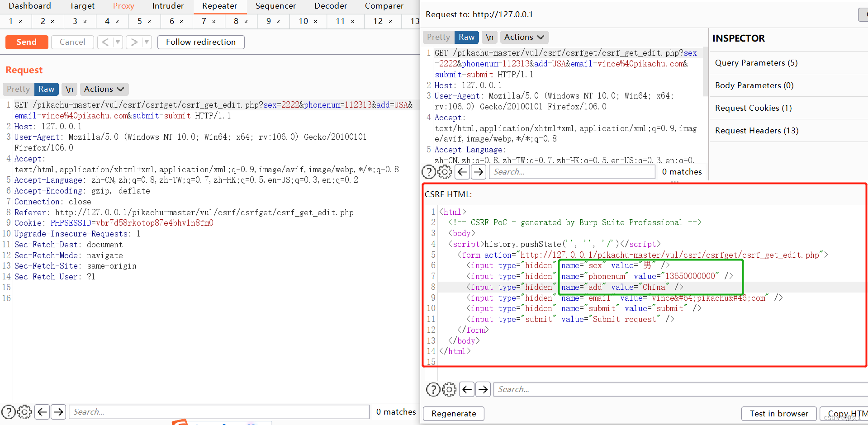Open the Sequencer tab

tap(275, 6)
